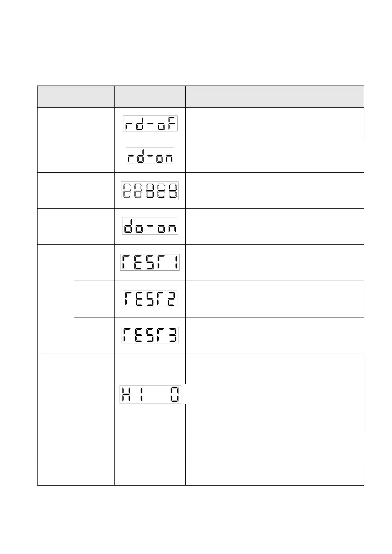The image size is (392, 554).
Task: Click the rd-oF seven-segment display image
Action: click(150, 123)
